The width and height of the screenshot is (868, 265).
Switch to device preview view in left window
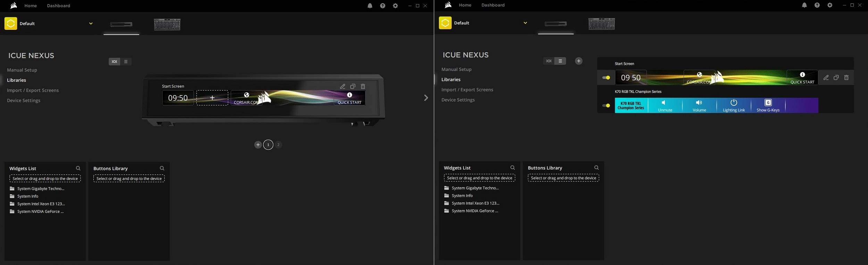[x=114, y=62]
